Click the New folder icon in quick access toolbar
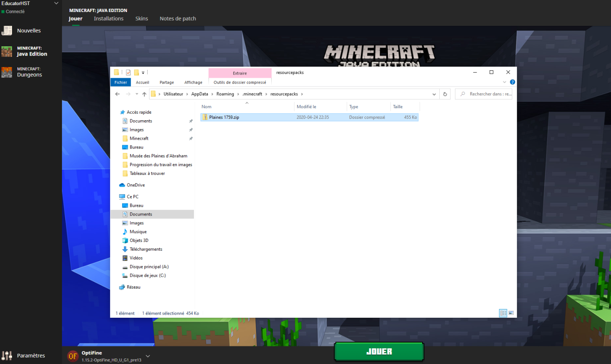 136,72
